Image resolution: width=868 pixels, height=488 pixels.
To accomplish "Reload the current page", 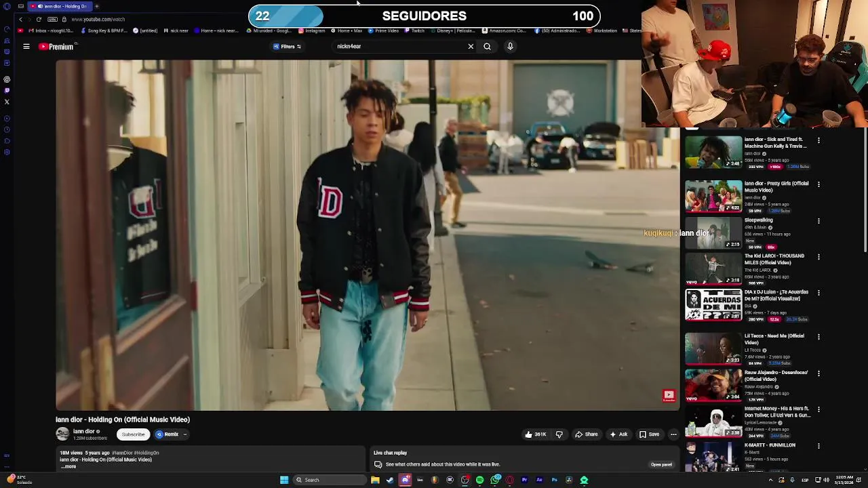I will (x=39, y=19).
